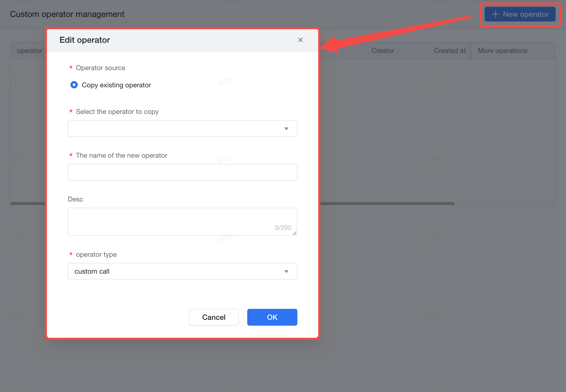Focus the new operator name input field
Screen dimensions: 566x392
182,172
